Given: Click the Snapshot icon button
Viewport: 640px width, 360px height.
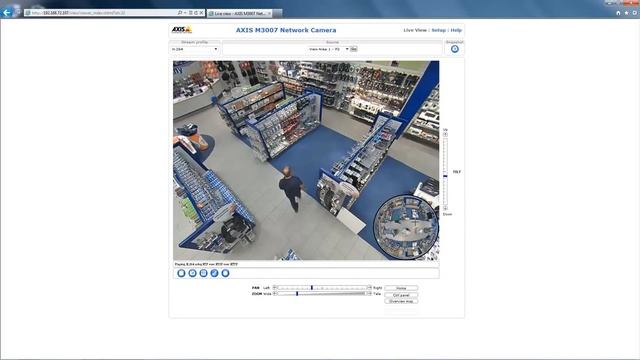Looking at the screenshot, I should pos(455,49).
